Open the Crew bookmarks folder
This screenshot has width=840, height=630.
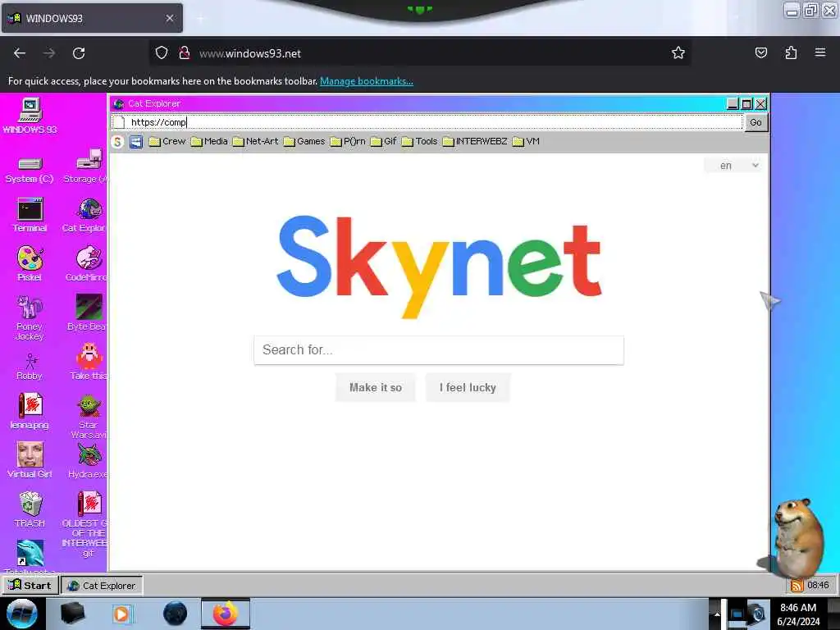coord(167,141)
